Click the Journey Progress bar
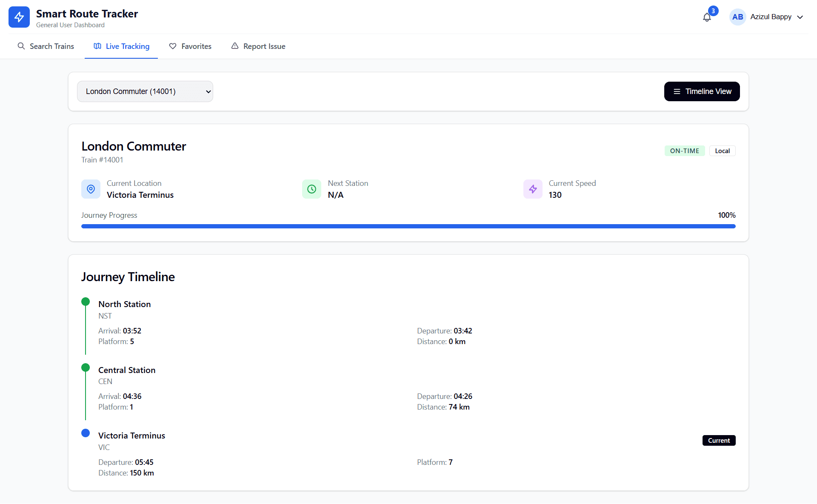Viewport: 817px width, 504px height. click(x=408, y=226)
